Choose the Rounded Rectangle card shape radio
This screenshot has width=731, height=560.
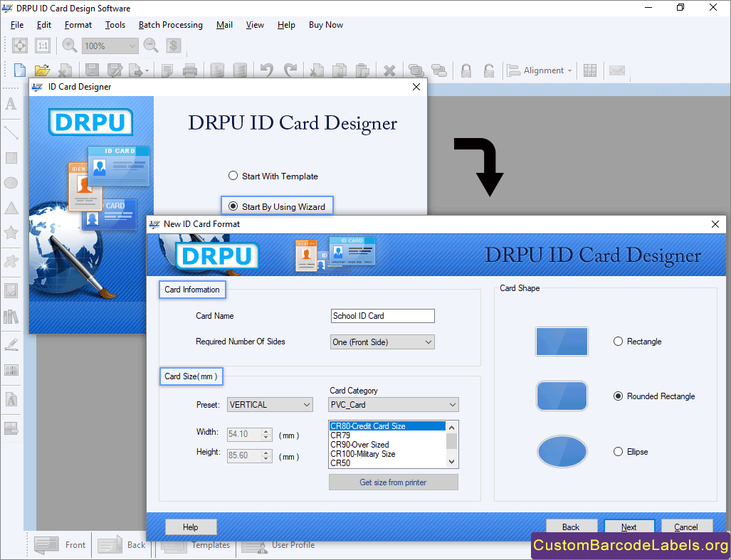618,396
